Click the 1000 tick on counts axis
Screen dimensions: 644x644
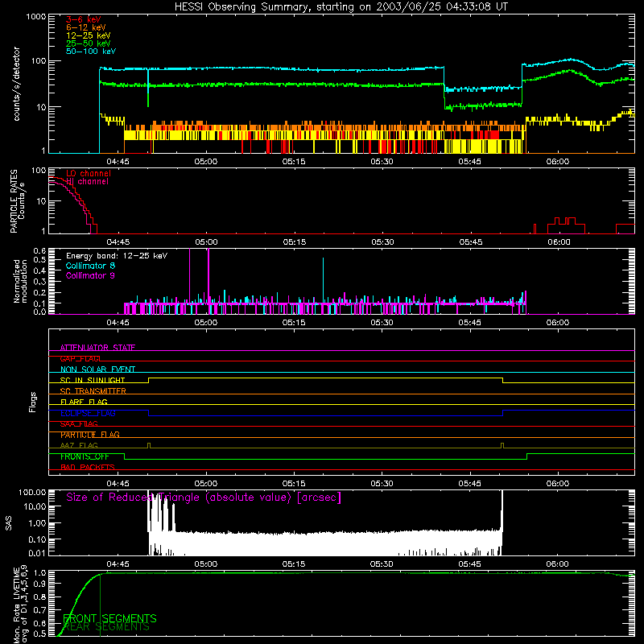pos(35,17)
